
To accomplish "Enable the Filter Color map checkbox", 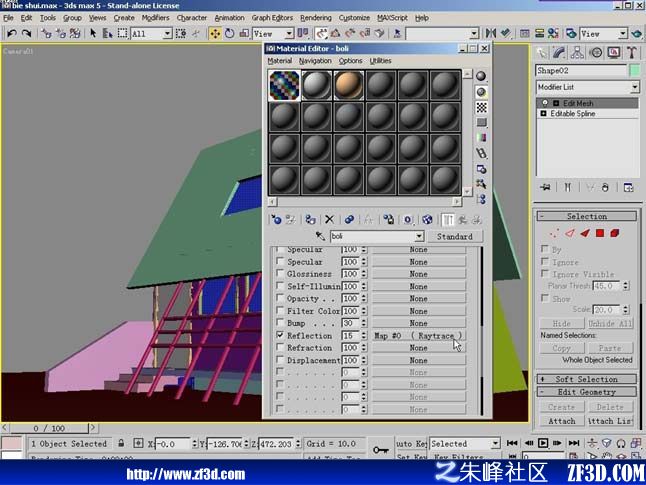I will click(x=280, y=310).
